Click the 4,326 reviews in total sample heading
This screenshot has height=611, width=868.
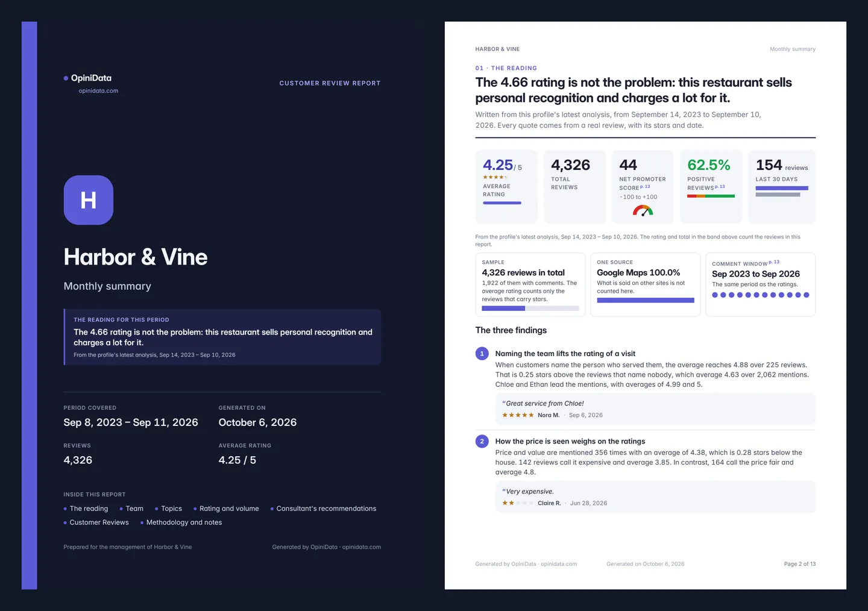(x=523, y=273)
